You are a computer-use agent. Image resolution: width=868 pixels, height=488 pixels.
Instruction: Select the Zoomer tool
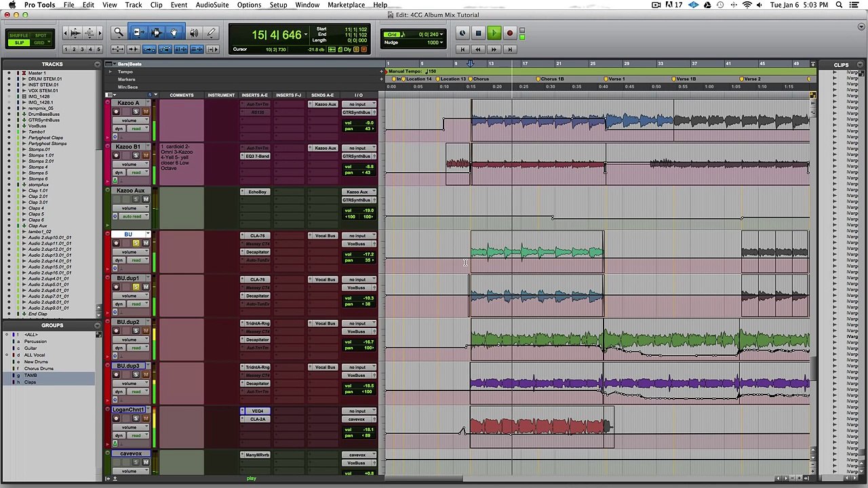(118, 33)
